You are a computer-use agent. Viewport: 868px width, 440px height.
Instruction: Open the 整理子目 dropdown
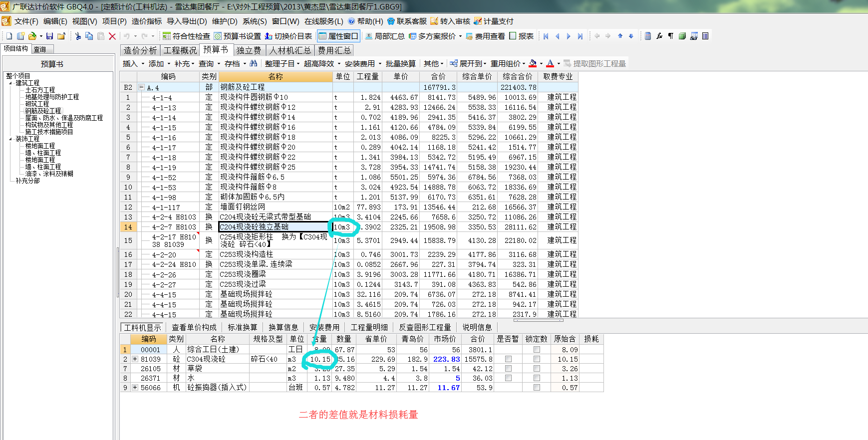tap(282, 63)
